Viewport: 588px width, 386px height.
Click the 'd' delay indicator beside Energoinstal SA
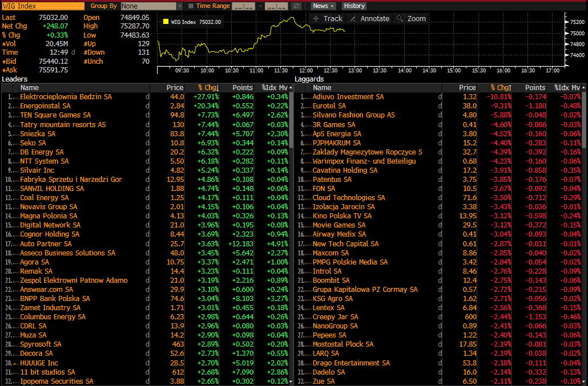point(147,106)
